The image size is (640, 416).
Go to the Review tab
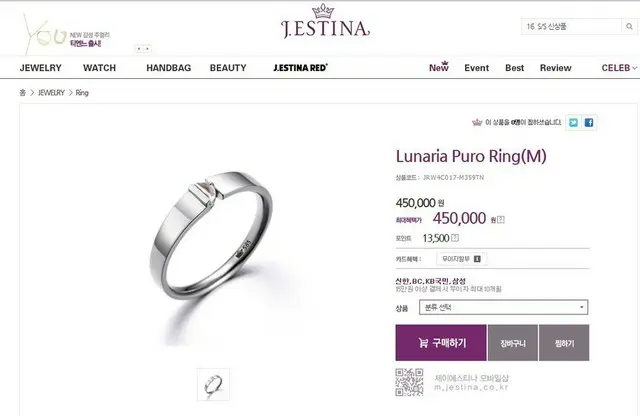click(x=555, y=68)
